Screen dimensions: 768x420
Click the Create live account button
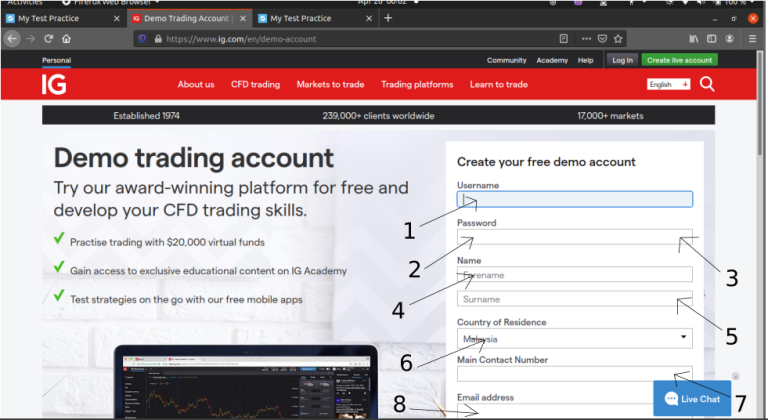[679, 60]
